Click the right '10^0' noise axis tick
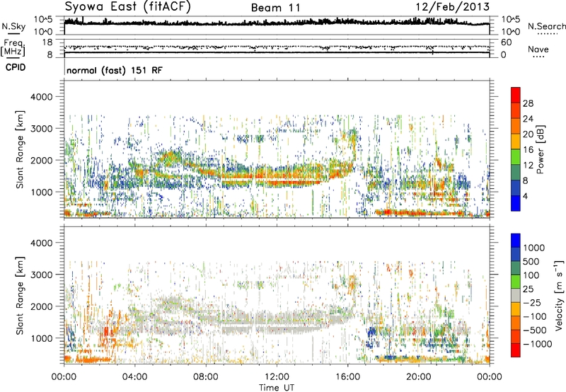Screen dimensions: 566x392 510,32
